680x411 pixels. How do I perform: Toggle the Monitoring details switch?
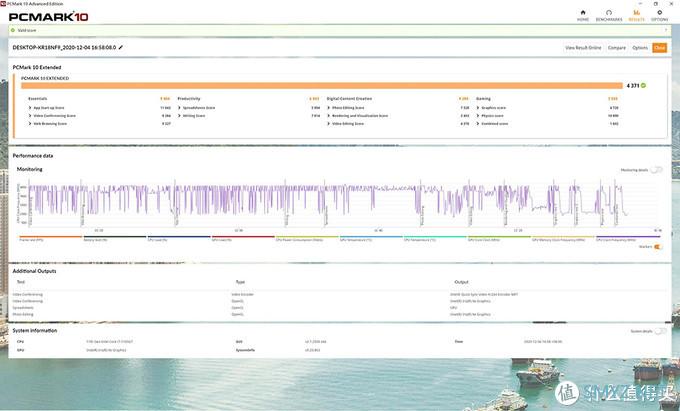[656, 170]
